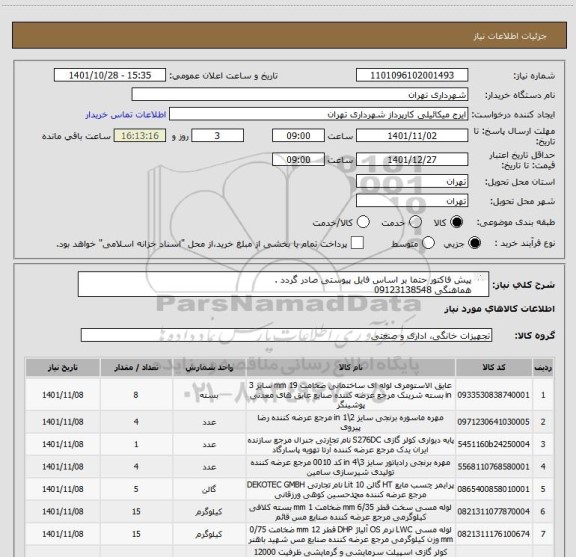Screen dimensions: 576x557
Task: Open the اطلاعات تماس خریدار link
Action: 126,115
